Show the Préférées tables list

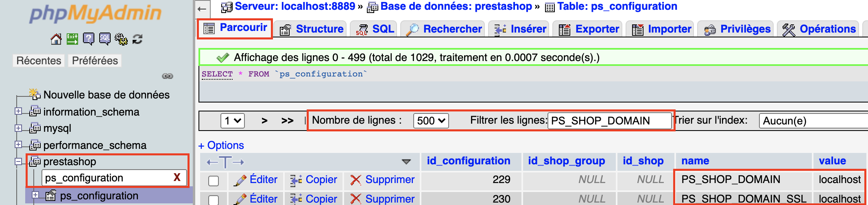click(95, 61)
